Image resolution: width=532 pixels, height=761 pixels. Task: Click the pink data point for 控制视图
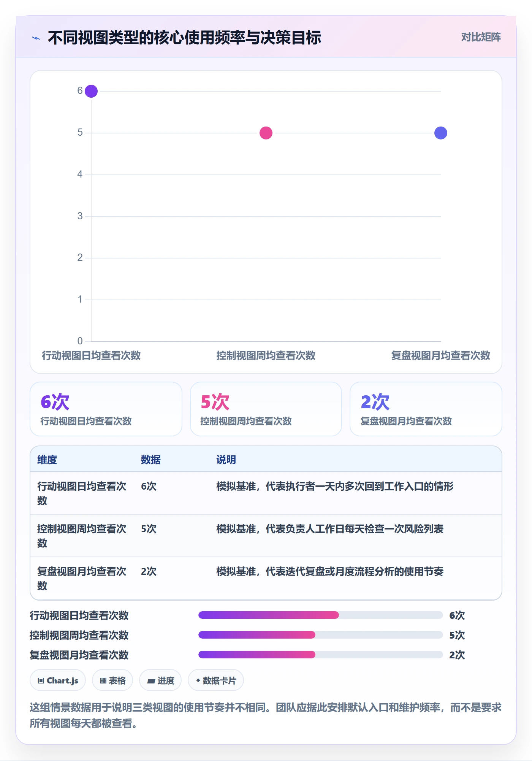click(x=266, y=133)
